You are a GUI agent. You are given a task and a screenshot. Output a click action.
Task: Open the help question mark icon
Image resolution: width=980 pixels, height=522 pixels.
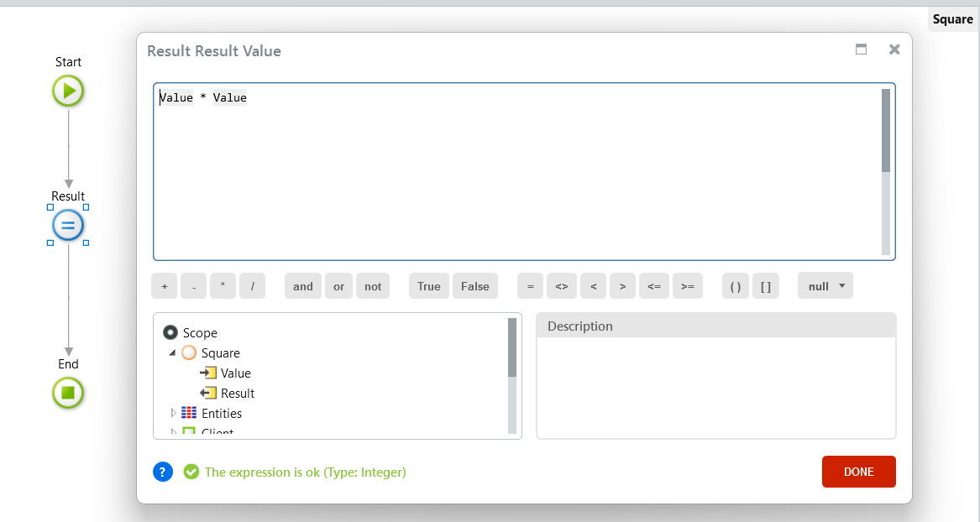point(162,472)
